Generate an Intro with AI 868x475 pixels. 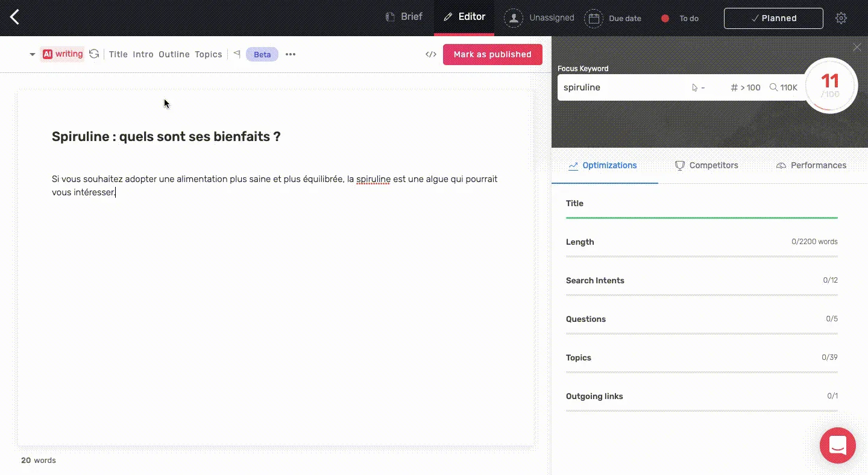143,54
